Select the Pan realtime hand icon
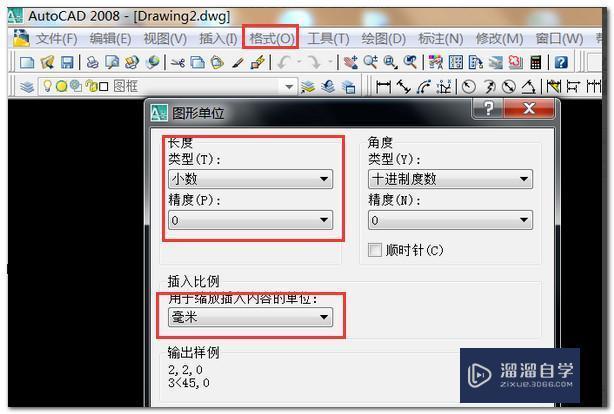Screen dimensions: 614x414 point(350,62)
